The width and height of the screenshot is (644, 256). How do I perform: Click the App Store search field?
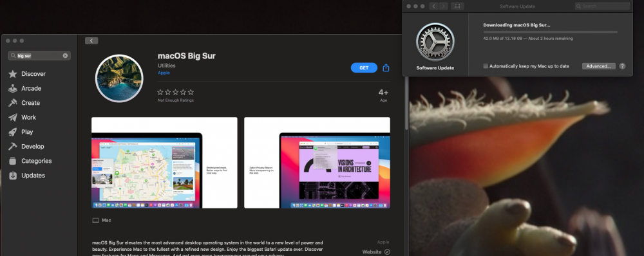[39, 56]
